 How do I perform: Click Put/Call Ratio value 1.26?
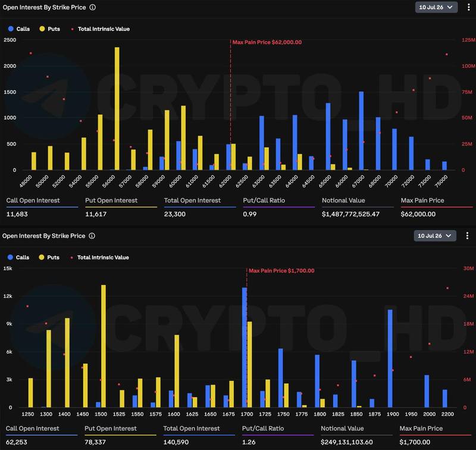click(x=249, y=442)
